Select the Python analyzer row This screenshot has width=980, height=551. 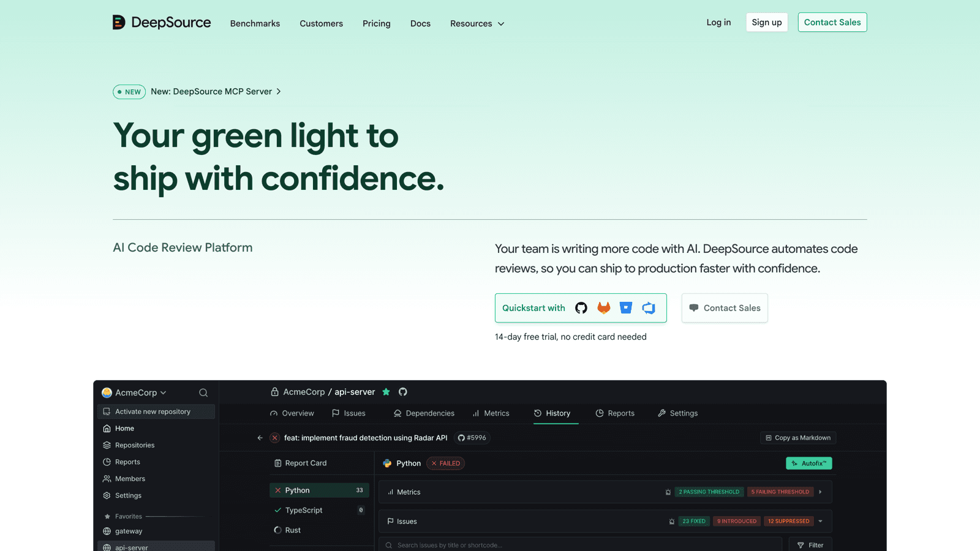coord(319,490)
